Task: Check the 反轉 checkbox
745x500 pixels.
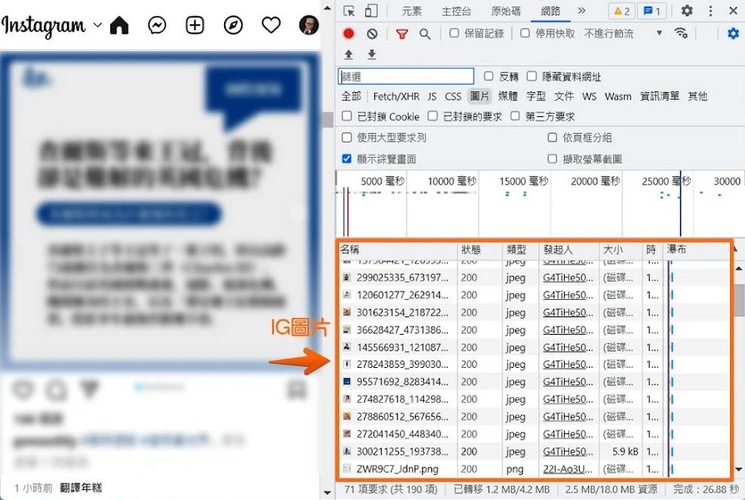Action: click(488, 76)
